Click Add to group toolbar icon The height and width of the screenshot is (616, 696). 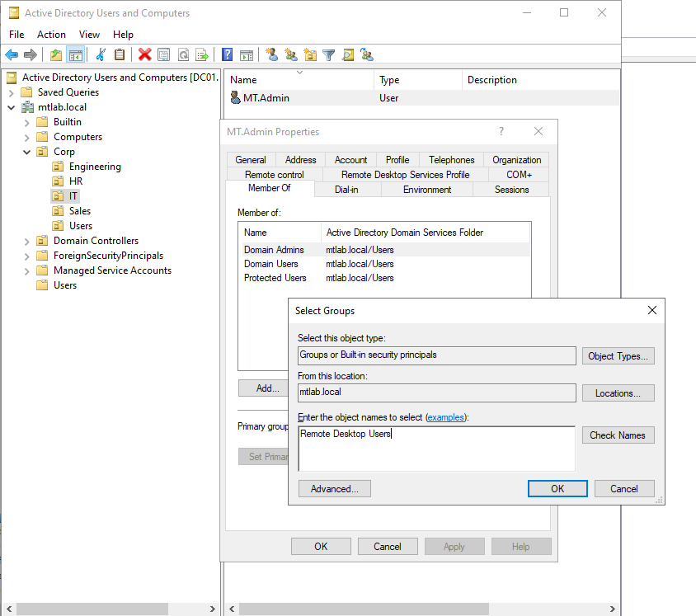[x=367, y=54]
